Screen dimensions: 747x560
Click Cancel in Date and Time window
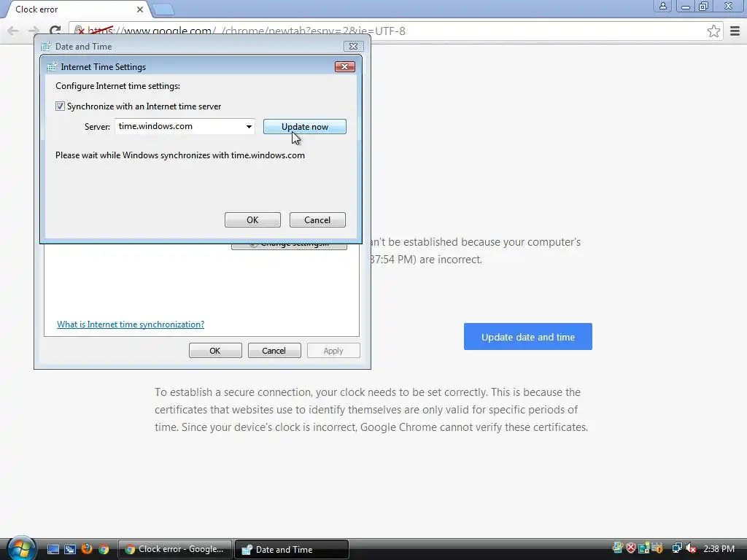pos(274,351)
